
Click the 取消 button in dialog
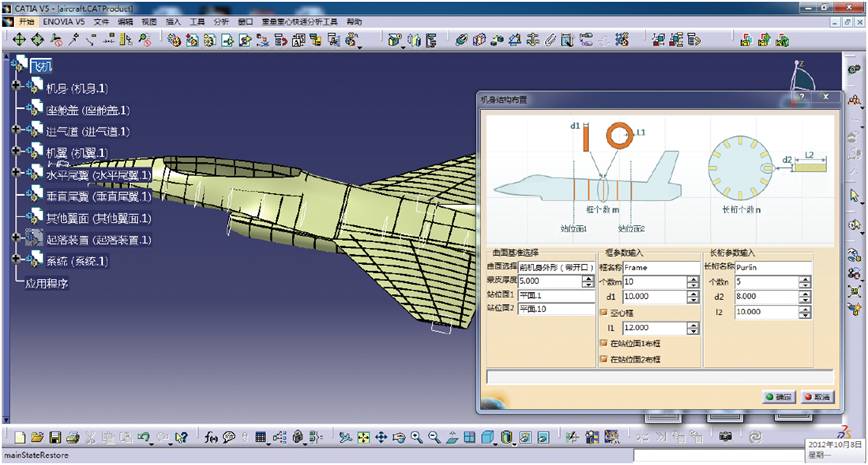coord(817,397)
